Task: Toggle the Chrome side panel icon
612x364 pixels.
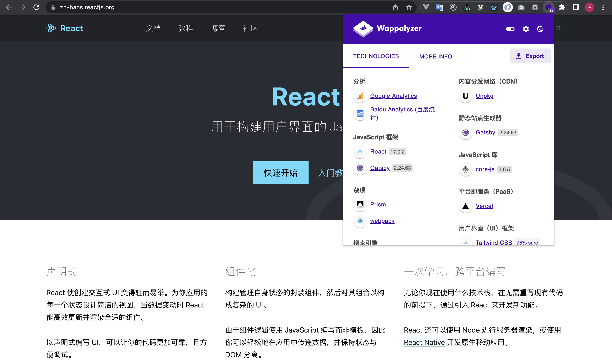Action: click(576, 7)
